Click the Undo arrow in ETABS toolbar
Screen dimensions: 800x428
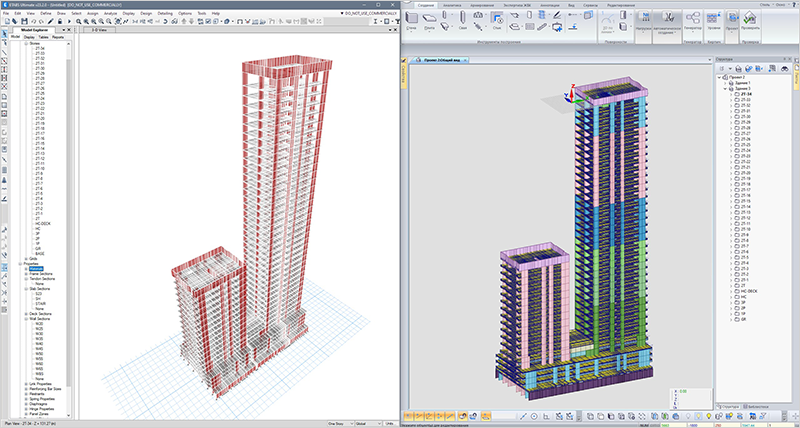(x=34, y=21)
